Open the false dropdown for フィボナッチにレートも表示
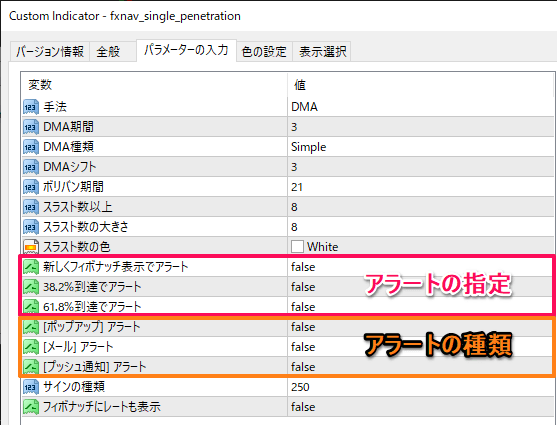Viewport: 557px width, 425px height. tap(421, 407)
